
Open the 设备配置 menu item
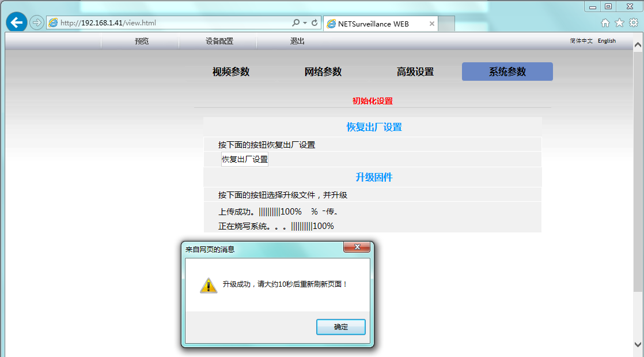click(219, 42)
